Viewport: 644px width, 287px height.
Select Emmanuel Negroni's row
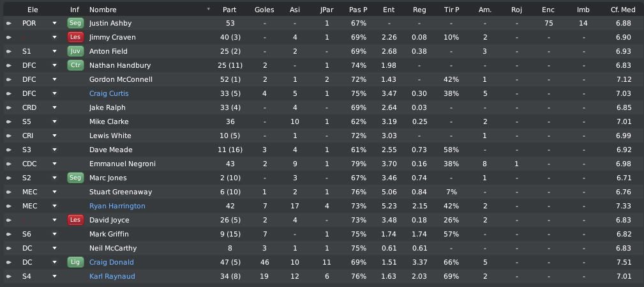322,164
